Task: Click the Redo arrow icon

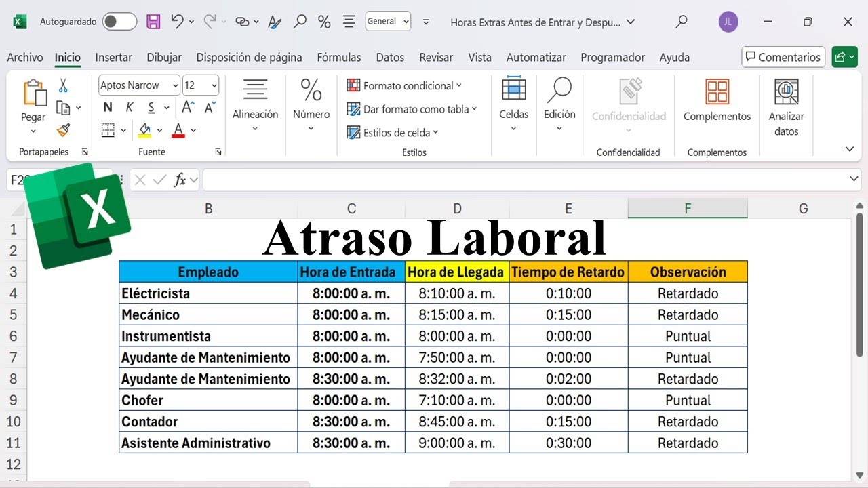Action: (x=211, y=22)
